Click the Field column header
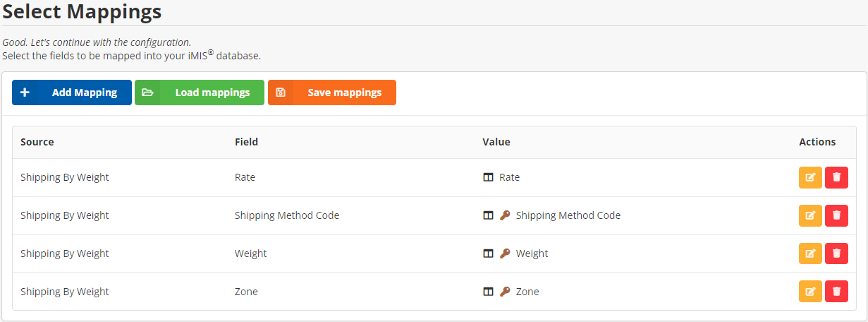This screenshot has height=322, width=868. pyautogui.click(x=247, y=142)
